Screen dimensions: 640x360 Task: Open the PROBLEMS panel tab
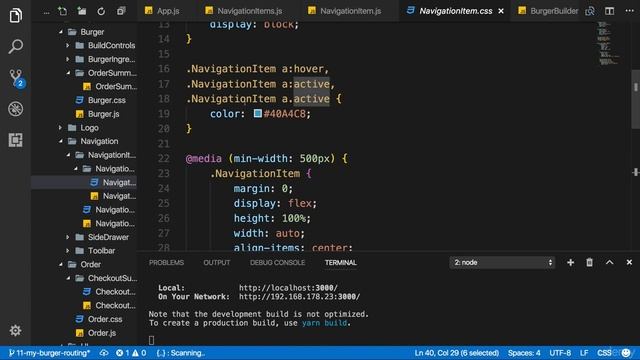pos(167,262)
